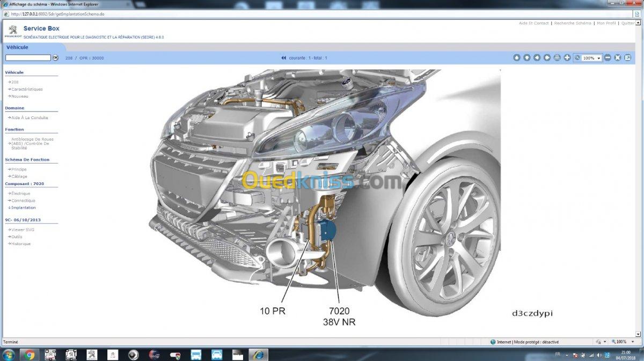This screenshot has width=644, height=361.
Task: Open Viewer SVG in the sidebar
Action: pyautogui.click(x=23, y=230)
